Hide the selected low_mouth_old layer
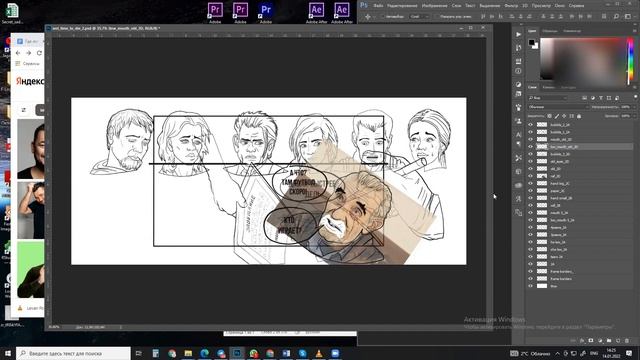The width and height of the screenshot is (640, 360). pyautogui.click(x=531, y=147)
